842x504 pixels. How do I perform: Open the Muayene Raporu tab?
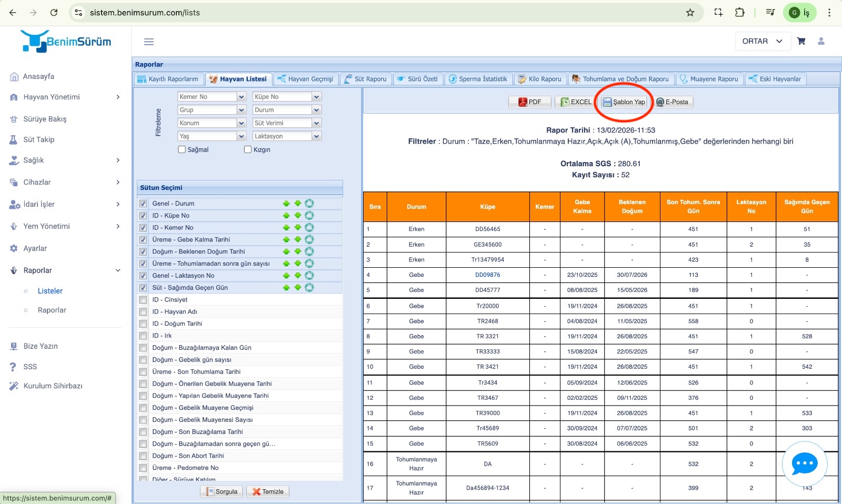tap(708, 79)
